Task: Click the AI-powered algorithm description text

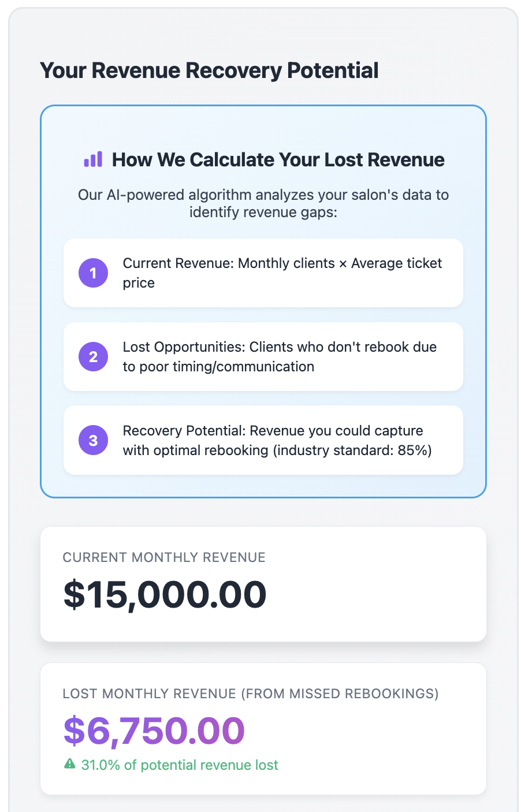Action: click(x=263, y=195)
